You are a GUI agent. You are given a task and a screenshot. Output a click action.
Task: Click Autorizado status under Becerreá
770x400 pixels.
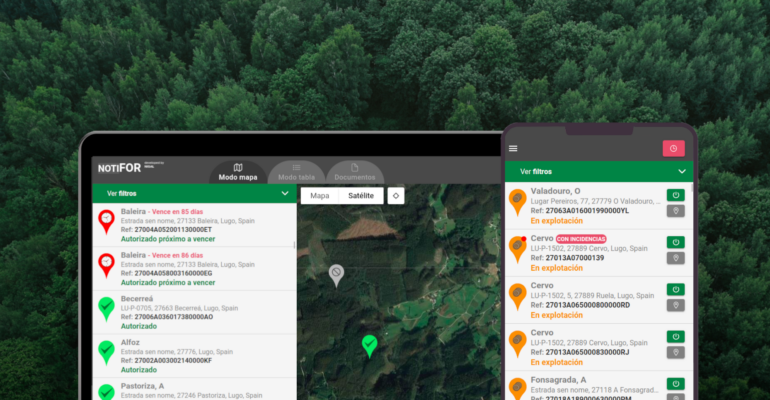pyautogui.click(x=139, y=326)
